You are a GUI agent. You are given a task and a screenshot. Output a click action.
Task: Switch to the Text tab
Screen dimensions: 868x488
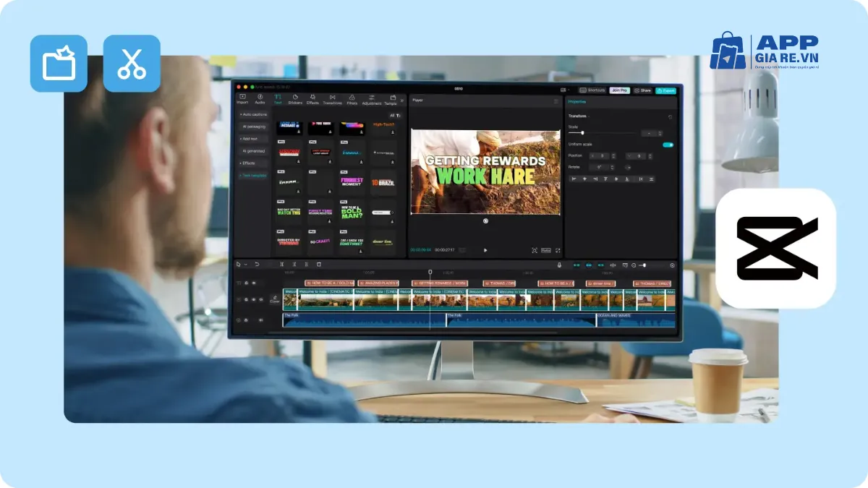coord(278,98)
